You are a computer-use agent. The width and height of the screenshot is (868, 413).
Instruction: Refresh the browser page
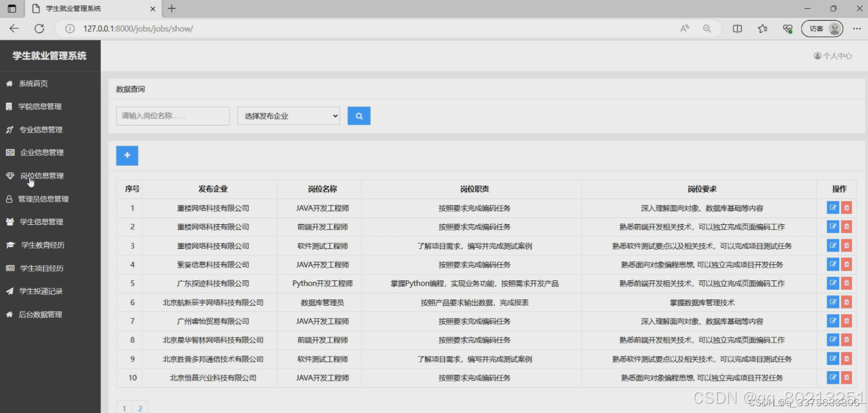click(39, 28)
